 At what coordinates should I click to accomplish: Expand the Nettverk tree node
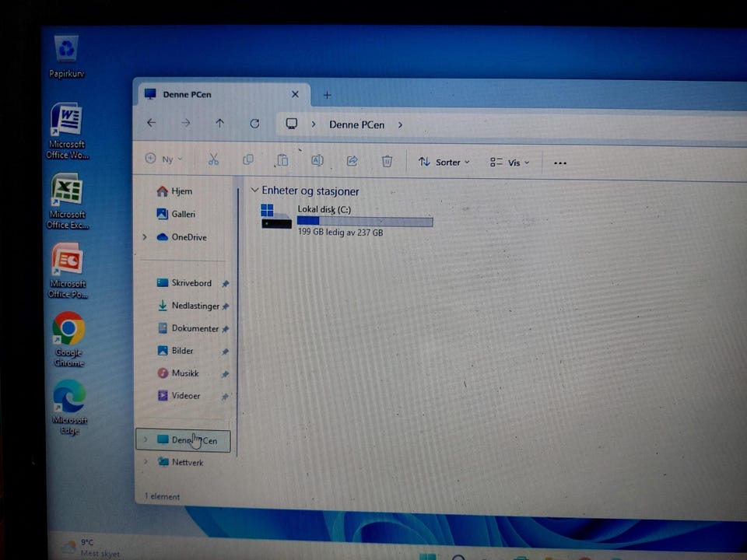[x=146, y=461]
